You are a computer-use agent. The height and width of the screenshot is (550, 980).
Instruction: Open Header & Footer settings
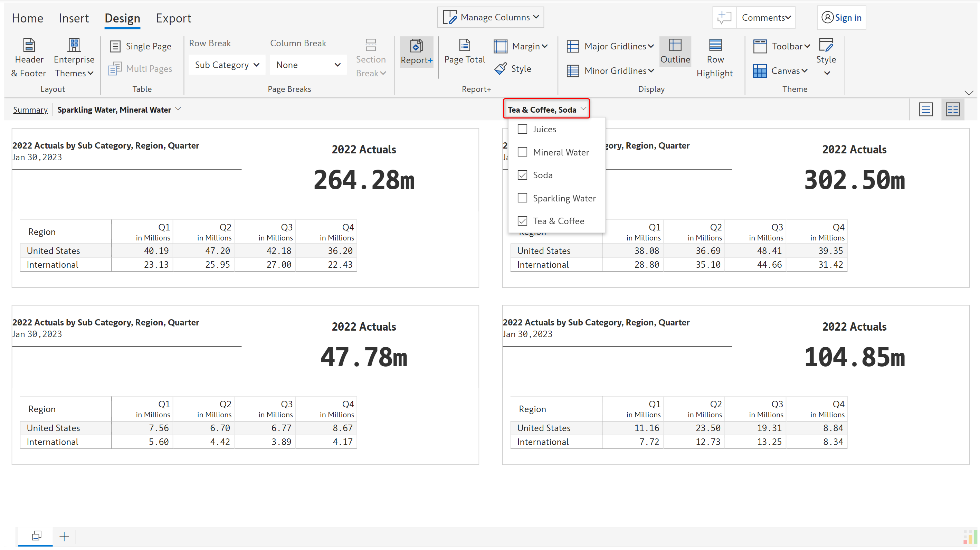[29, 58]
